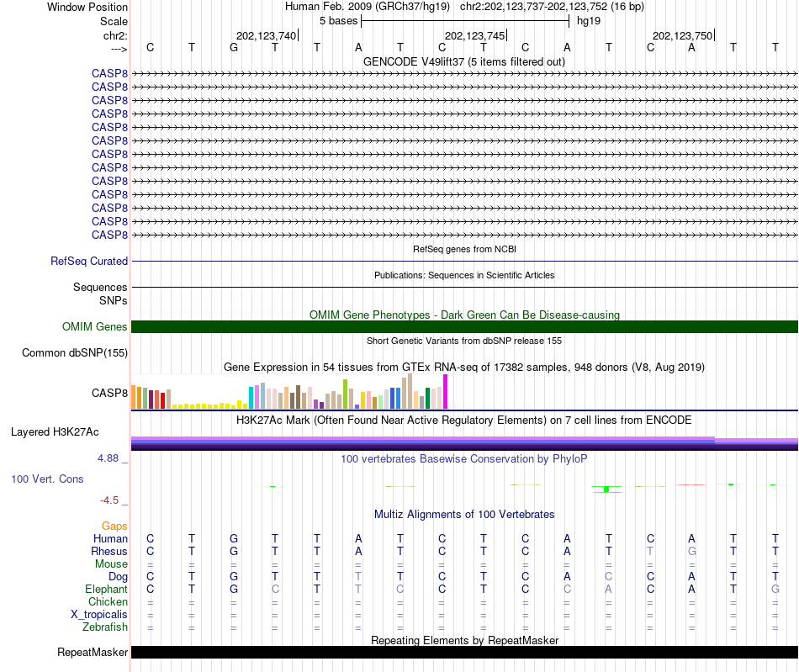
Task: Click Multiz Alignments of 100 Vertebrates title
Action: point(464,514)
